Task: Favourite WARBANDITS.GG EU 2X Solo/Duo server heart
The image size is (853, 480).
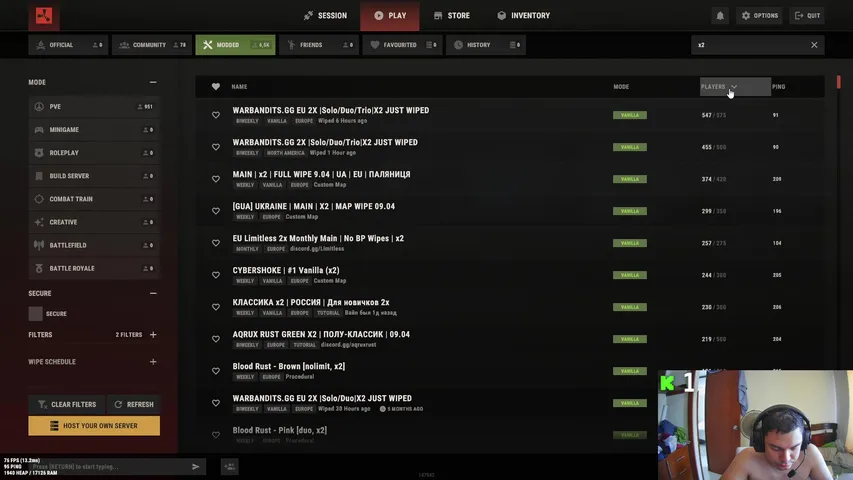Action: 216,403
